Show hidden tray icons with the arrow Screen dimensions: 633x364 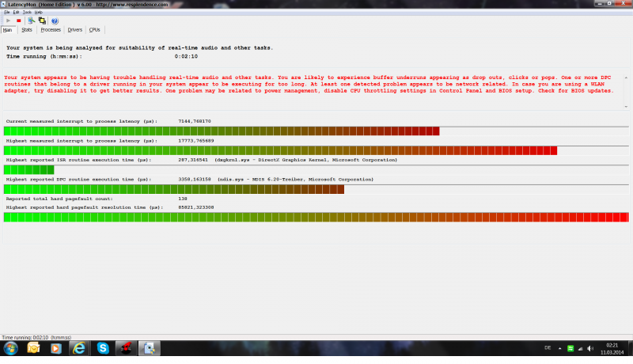point(560,348)
